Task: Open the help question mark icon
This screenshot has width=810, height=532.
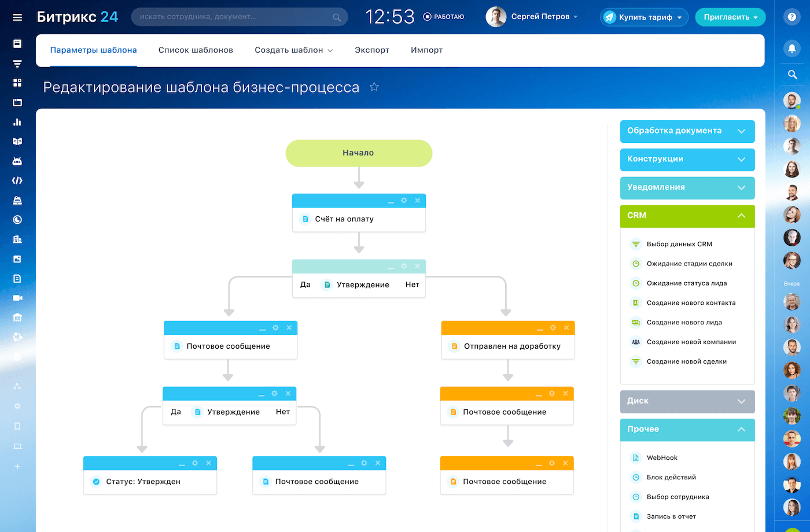Action: click(792, 17)
